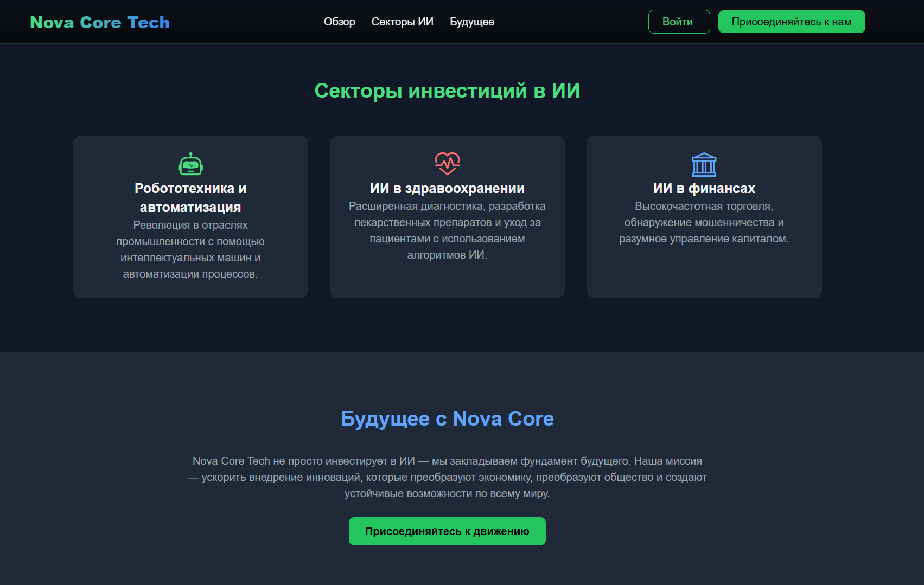Click the healthcare card description text
Screen dimensions: 924x585
coord(447,230)
